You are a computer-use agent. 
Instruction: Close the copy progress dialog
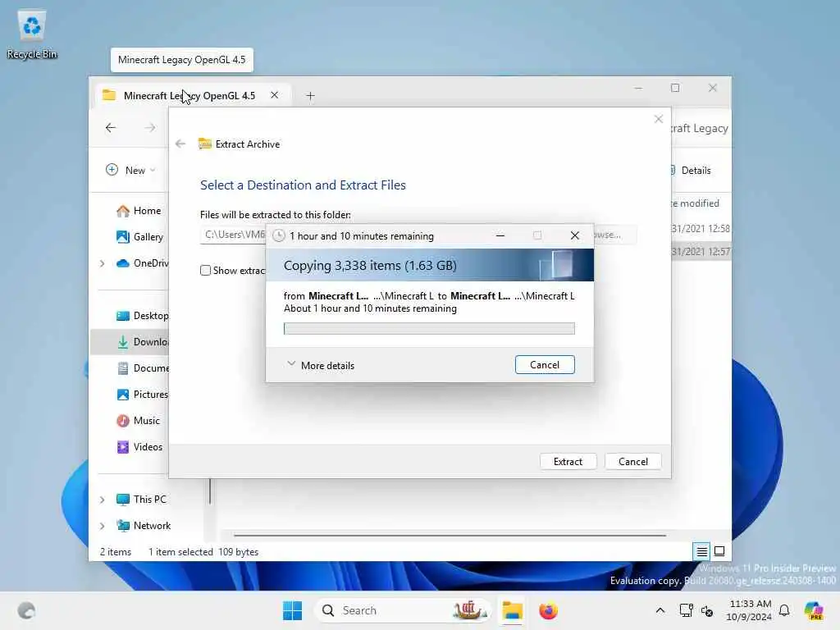pyautogui.click(x=575, y=235)
